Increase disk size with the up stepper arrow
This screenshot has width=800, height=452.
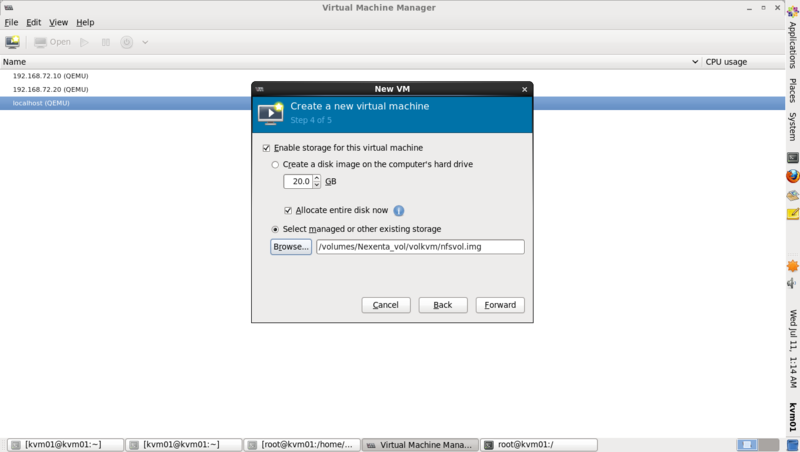tap(317, 178)
